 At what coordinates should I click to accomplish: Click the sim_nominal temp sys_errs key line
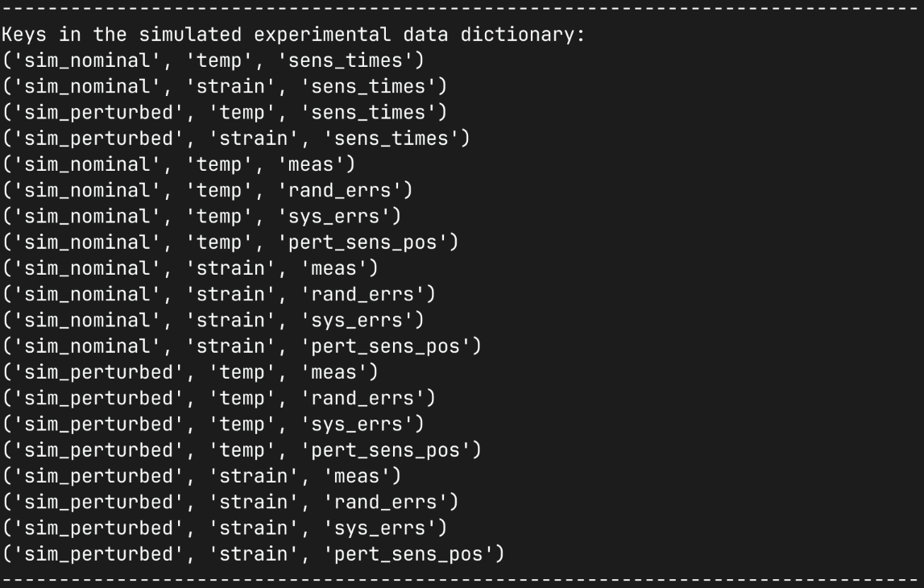(201, 216)
